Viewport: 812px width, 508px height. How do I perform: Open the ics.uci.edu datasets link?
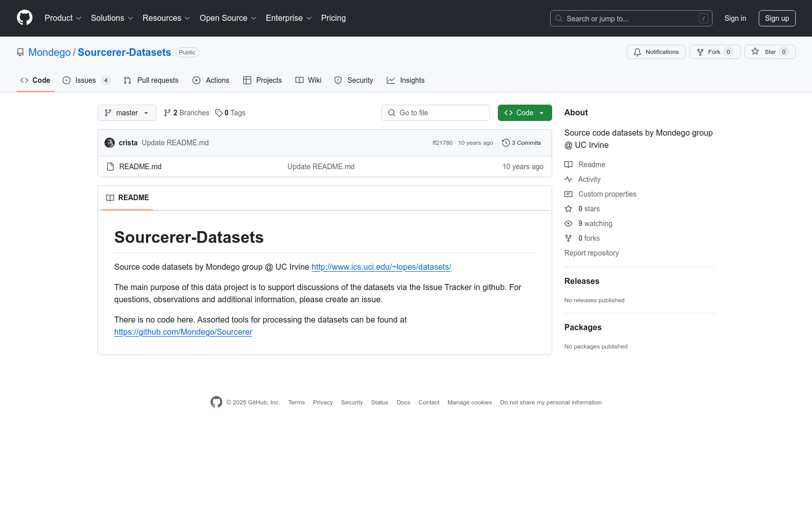pyautogui.click(x=381, y=267)
